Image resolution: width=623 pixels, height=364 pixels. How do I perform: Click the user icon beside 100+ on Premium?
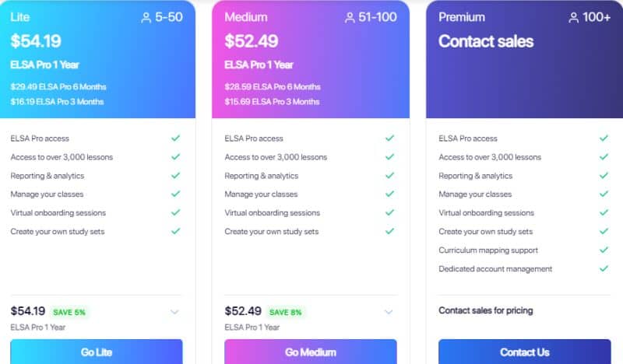pos(573,17)
